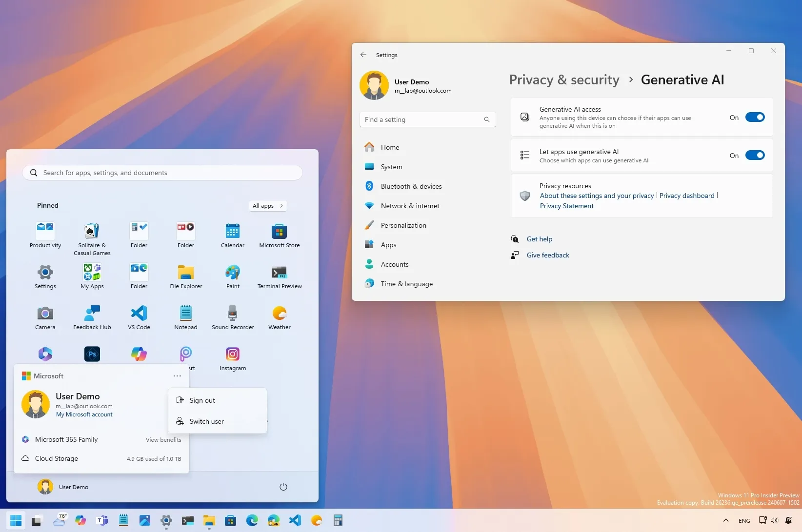Expand All apps in the Start menu
Image resolution: width=802 pixels, height=532 pixels.
267,205
